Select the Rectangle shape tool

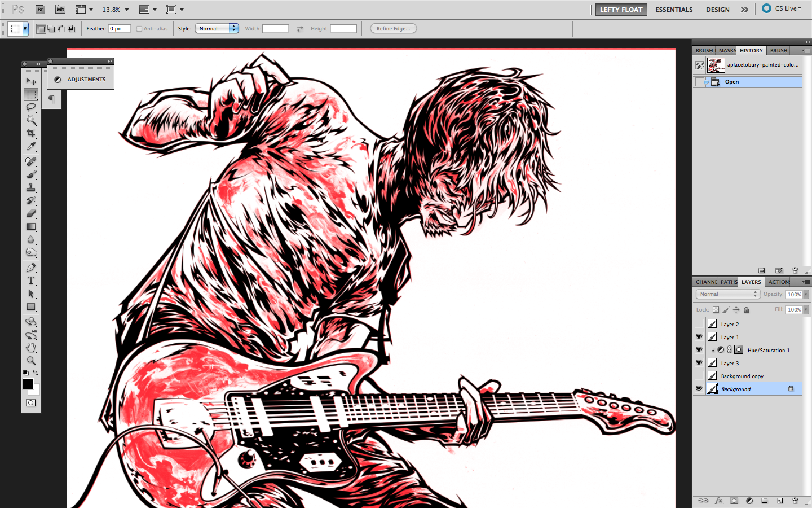pyautogui.click(x=31, y=306)
